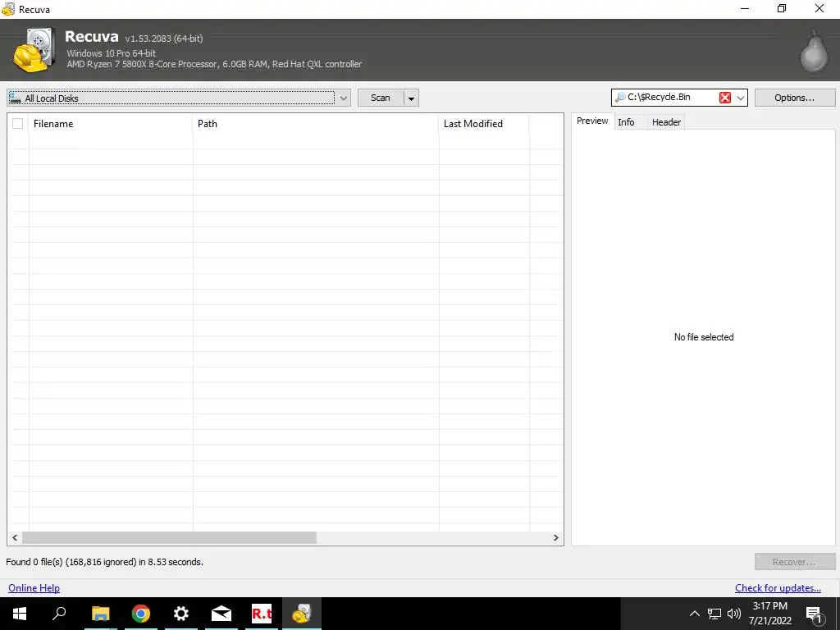Sort by the Filename column header
This screenshot has height=630, width=840.
click(x=111, y=124)
